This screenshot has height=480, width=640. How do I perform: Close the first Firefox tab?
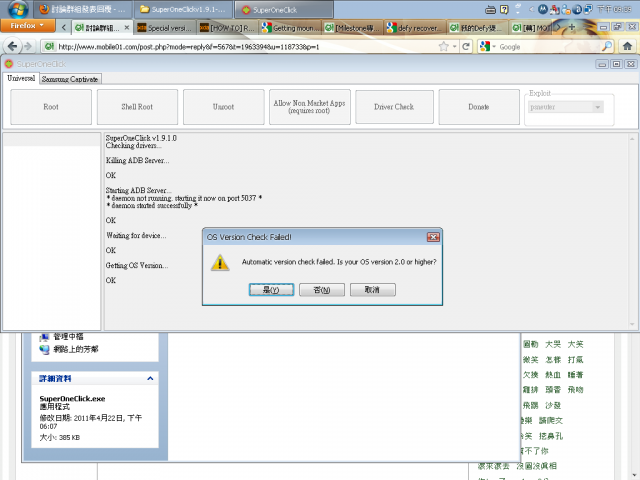[x=127, y=27]
